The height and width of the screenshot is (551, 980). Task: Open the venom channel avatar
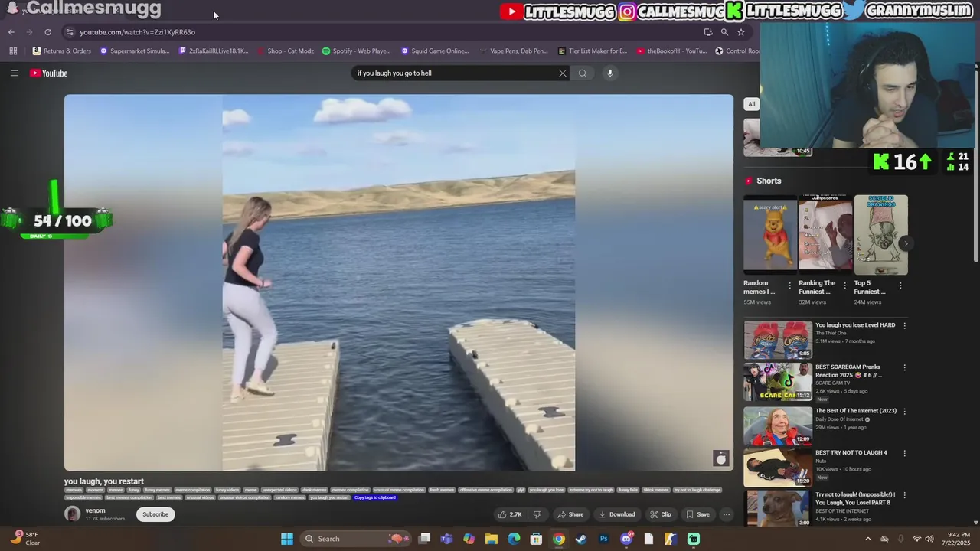[x=73, y=514]
